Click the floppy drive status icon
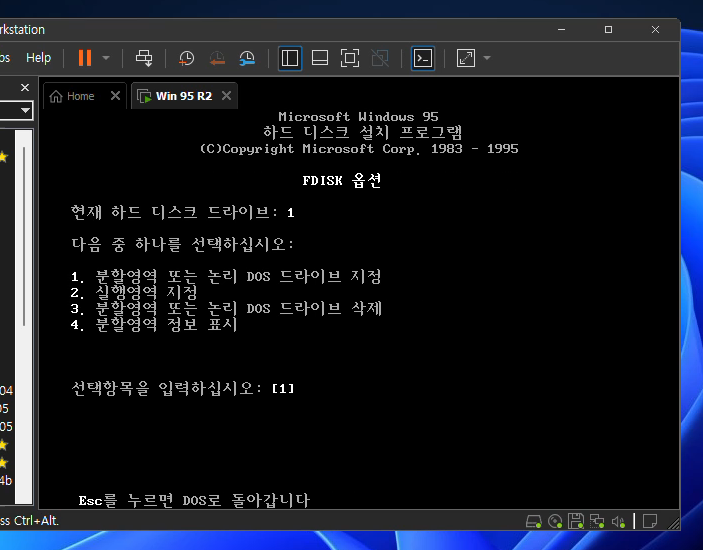The width and height of the screenshot is (703, 550). 576,521
